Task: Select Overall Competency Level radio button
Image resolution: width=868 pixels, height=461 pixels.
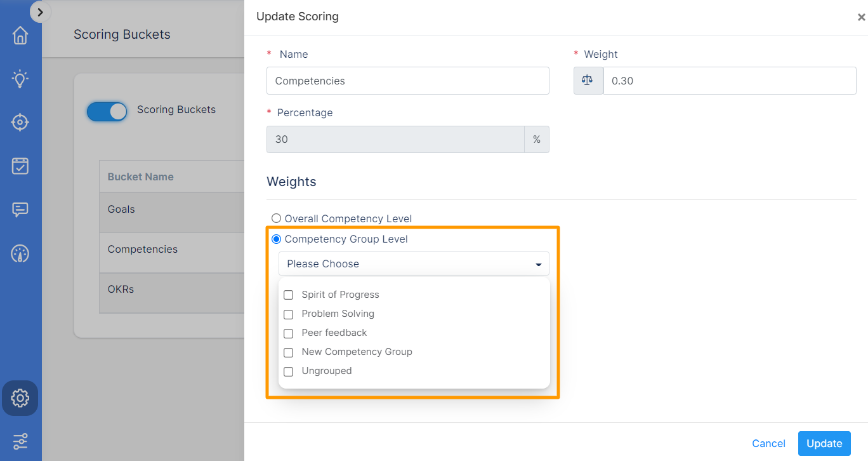Action: tap(276, 219)
